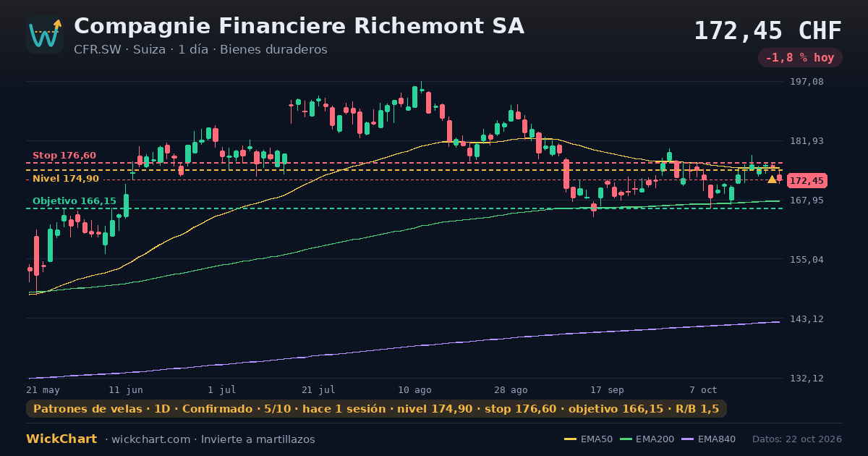Image resolution: width=868 pixels, height=456 pixels.
Task: Select the 'Compagnie Financiere Richemont SA' title
Action: tap(299, 26)
